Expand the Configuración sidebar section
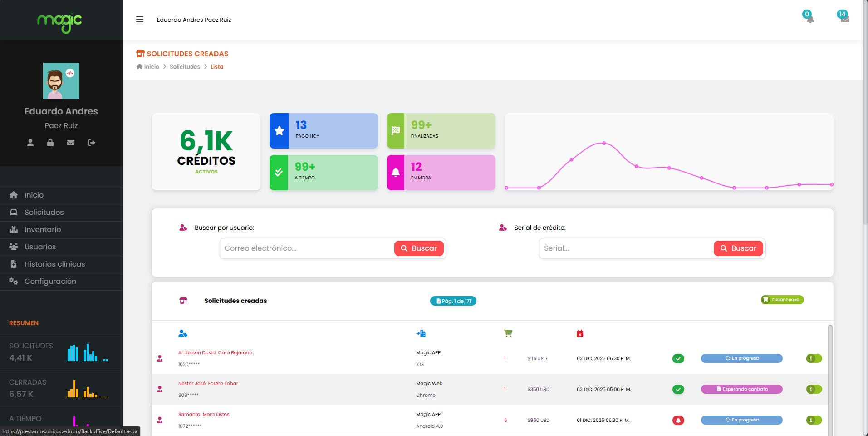 point(50,281)
